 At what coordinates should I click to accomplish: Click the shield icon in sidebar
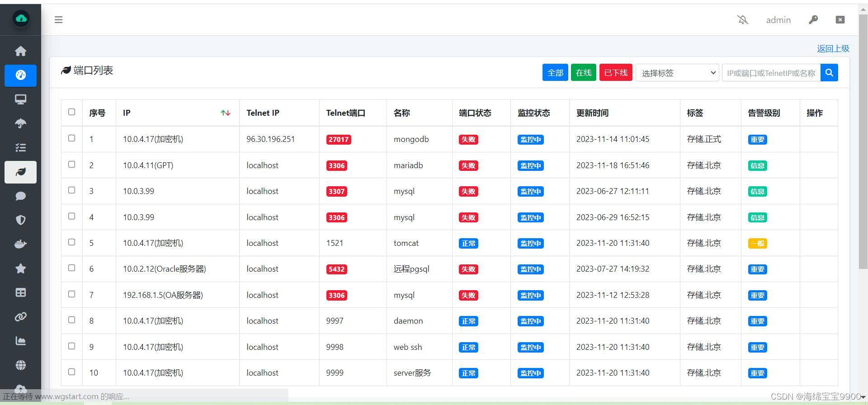[20, 220]
